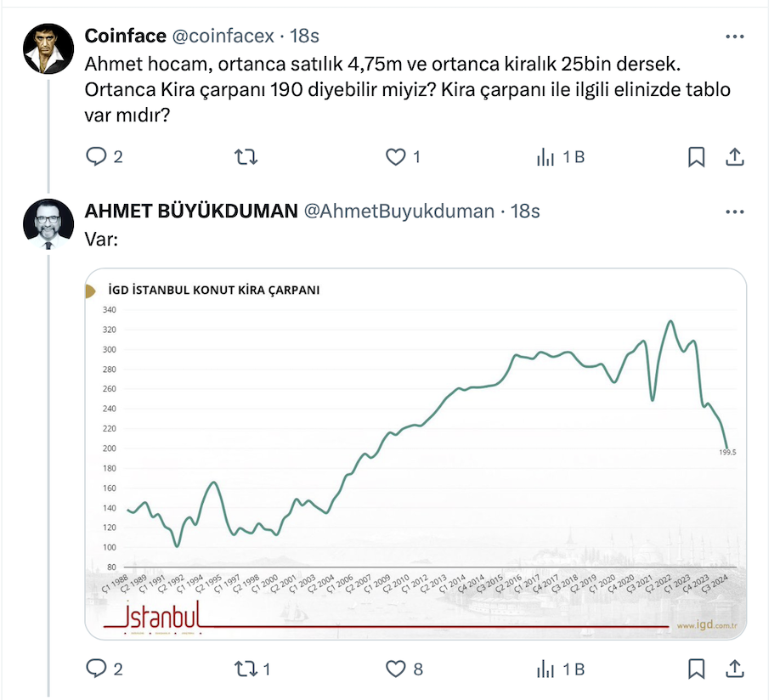Share the Coinface tweet
The image size is (780, 700).
point(735,157)
